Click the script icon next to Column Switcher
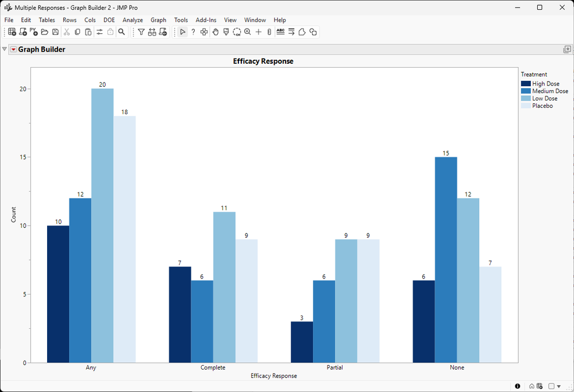This screenshot has width=574, height=392. click(x=163, y=32)
